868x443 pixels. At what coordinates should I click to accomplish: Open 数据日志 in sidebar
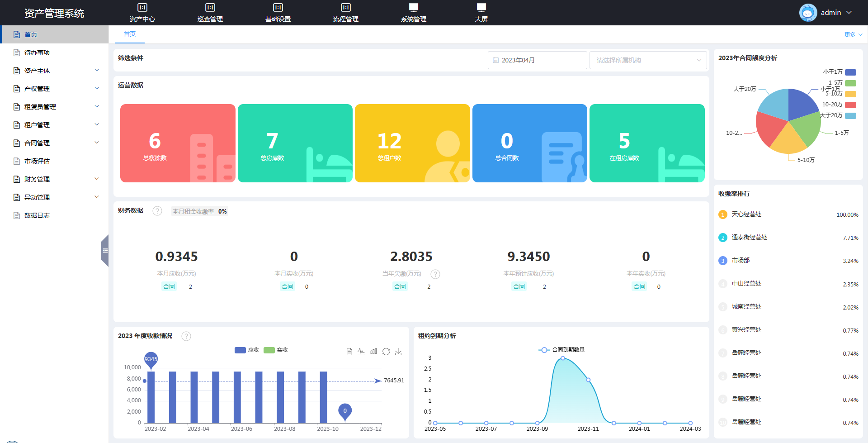point(54,215)
